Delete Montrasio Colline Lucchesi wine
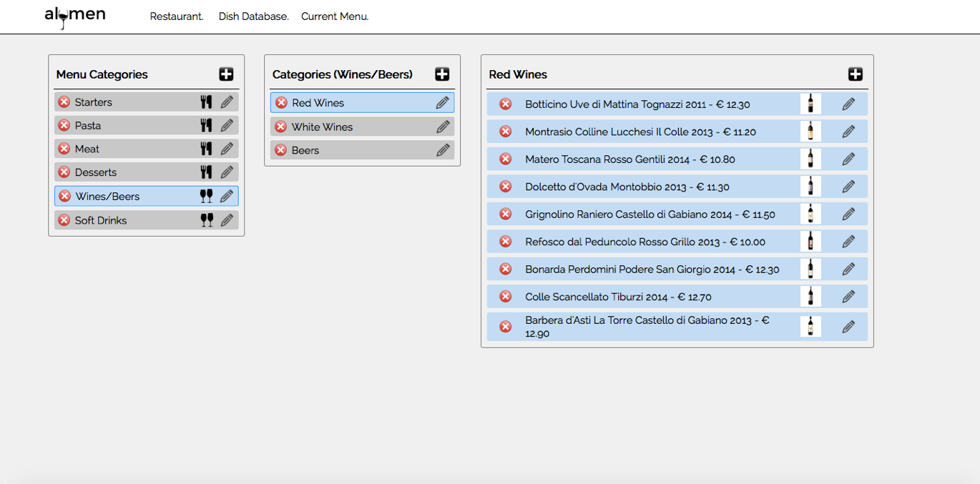 (505, 132)
